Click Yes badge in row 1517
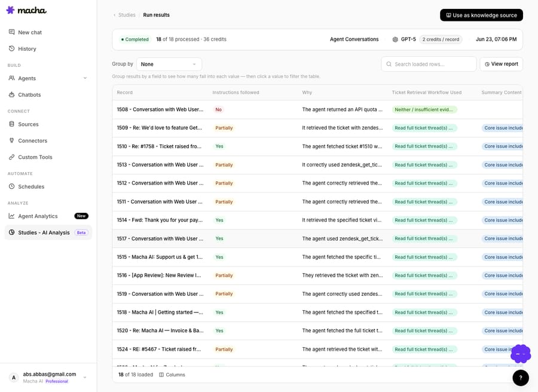 (x=219, y=238)
